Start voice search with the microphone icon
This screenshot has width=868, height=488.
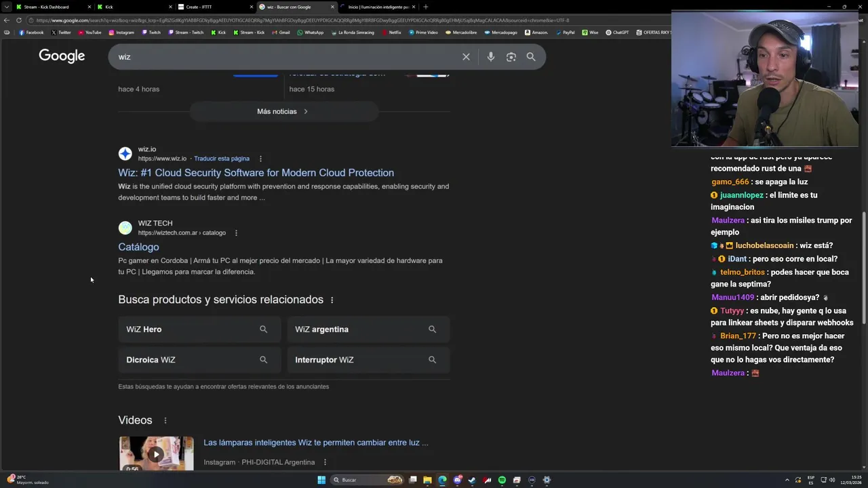point(490,57)
